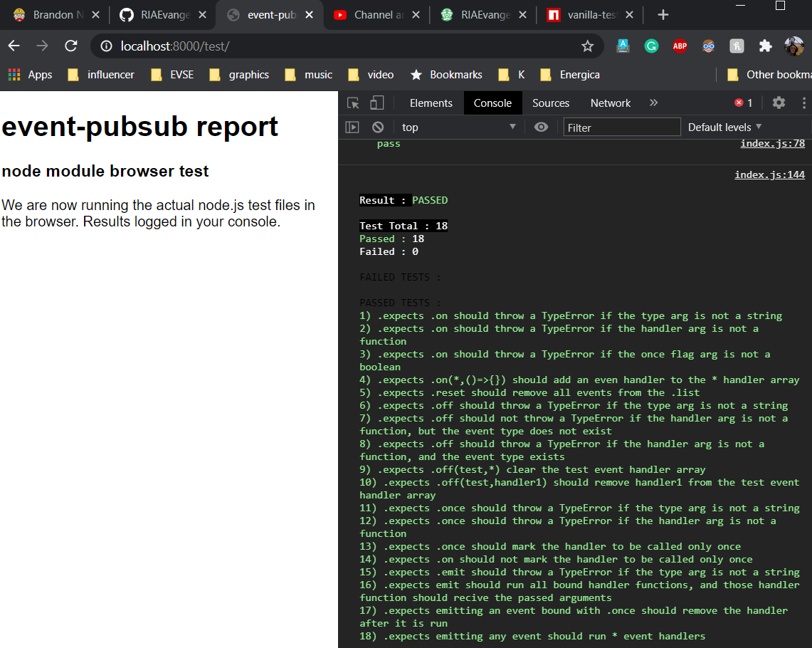Open the DevTools three-dot customize menu
This screenshot has height=648, width=812.
803,103
